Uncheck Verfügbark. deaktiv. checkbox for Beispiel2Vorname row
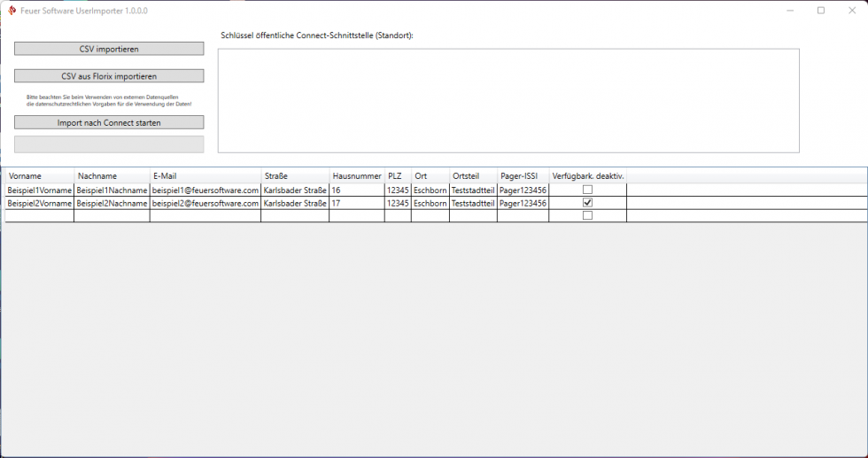 coord(587,203)
